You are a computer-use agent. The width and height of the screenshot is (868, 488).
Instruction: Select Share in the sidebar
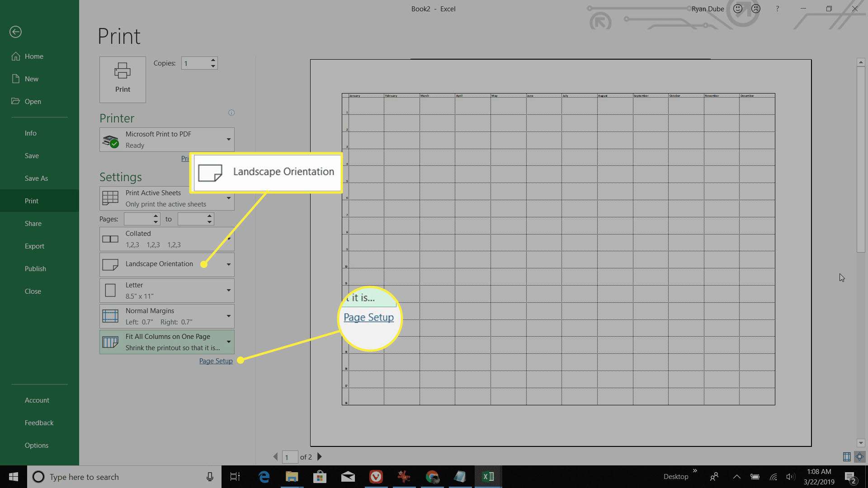[x=39, y=224]
